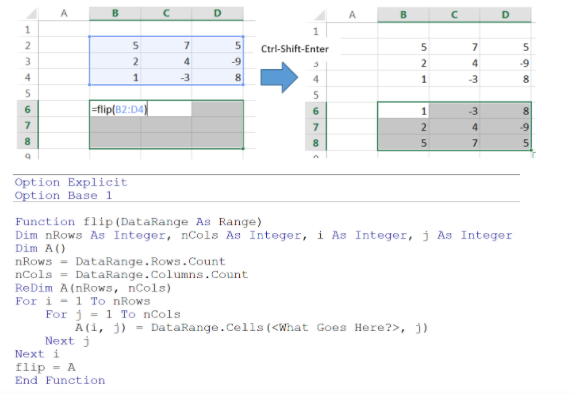Click the fill handle of the result range D8
573x394 pixels.
(x=531, y=150)
